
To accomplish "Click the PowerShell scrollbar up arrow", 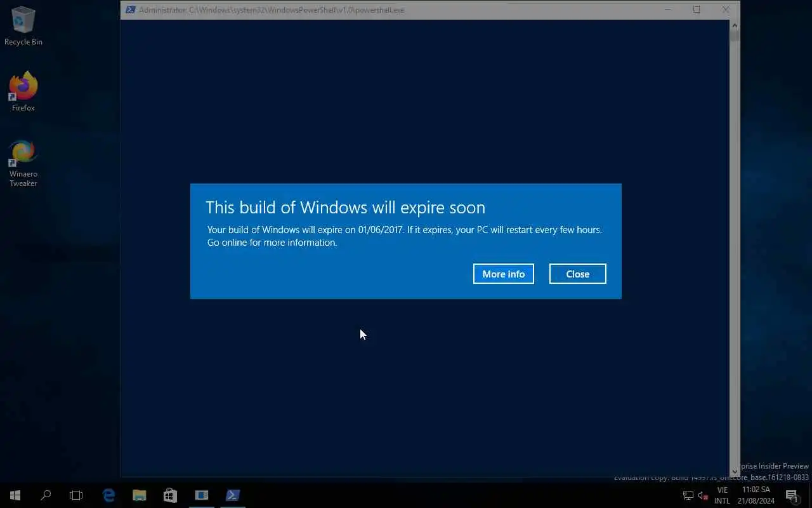I will click(735, 25).
